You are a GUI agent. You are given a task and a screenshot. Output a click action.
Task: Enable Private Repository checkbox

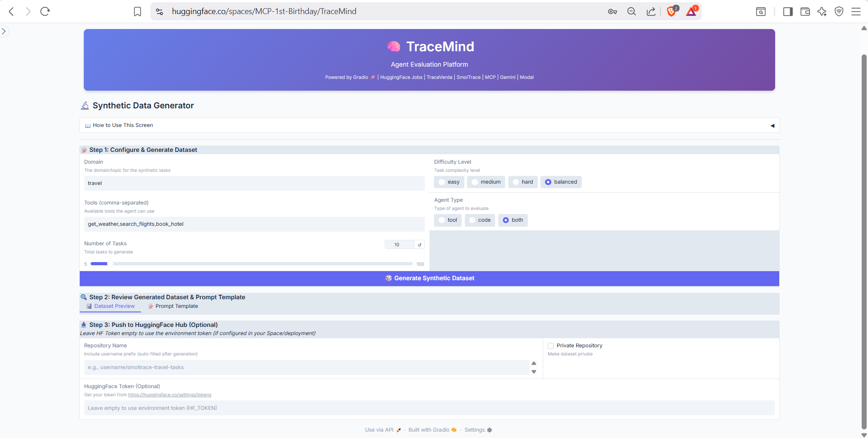pyautogui.click(x=551, y=346)
